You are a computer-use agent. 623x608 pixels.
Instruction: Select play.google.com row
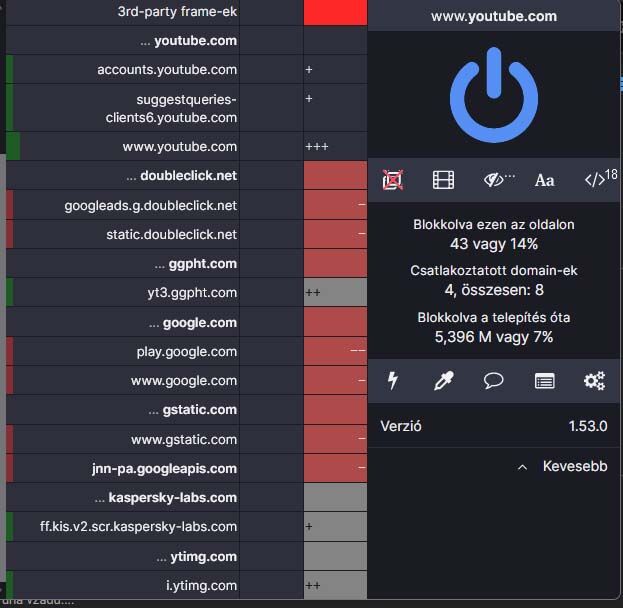(123, 352)
